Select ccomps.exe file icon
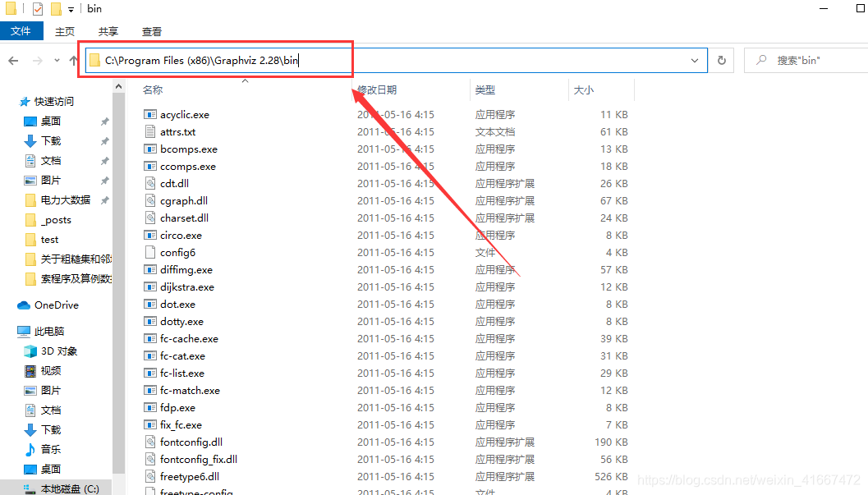This screenshot has height=495, width=868. [x=150, y=166]
